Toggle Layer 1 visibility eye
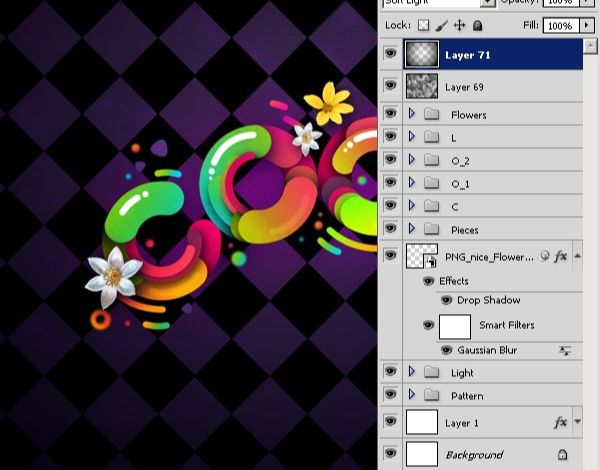The image size is (600, 470). pos(390,421)
